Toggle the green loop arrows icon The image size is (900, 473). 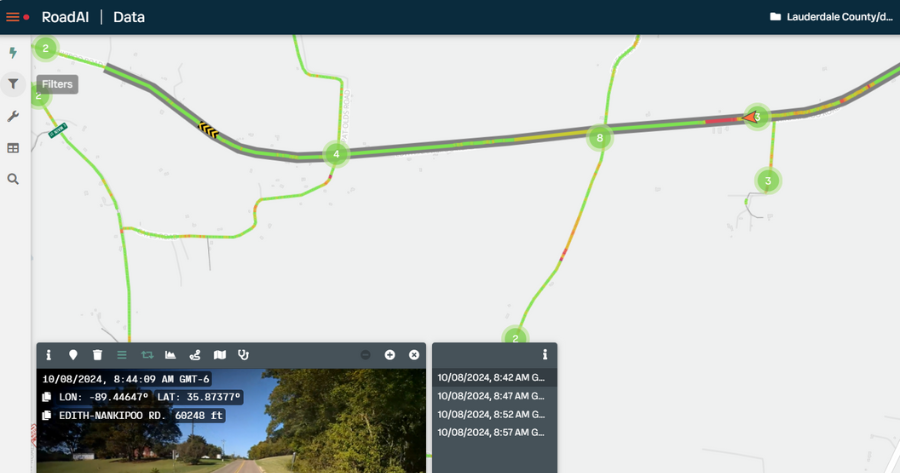(147, 355)
